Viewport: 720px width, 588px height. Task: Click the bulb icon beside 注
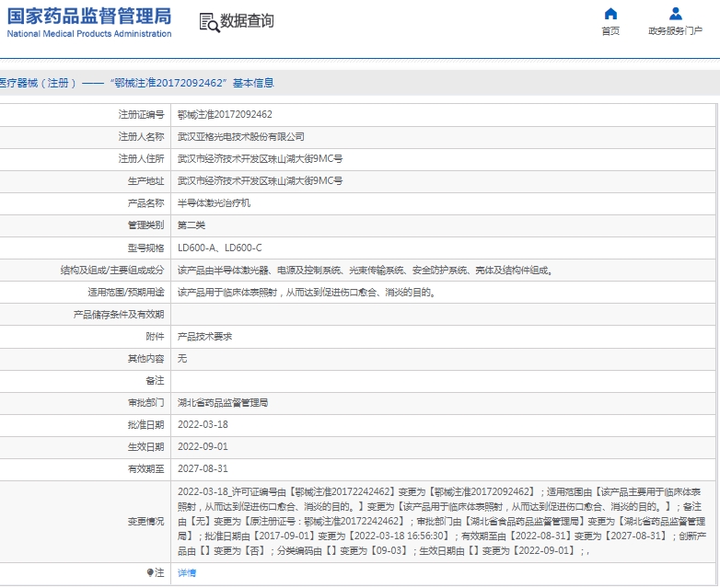coord(150,573)
